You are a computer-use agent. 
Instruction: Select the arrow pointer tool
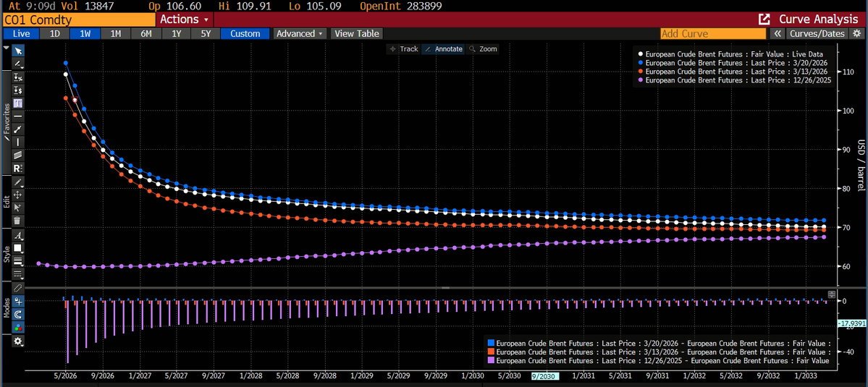(17, 51)
